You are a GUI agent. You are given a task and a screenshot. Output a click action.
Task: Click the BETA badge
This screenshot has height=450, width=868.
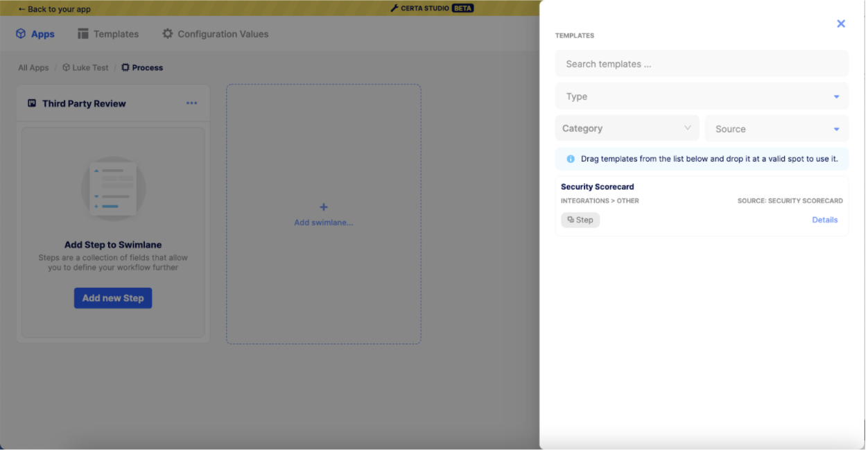coord(462,8)
